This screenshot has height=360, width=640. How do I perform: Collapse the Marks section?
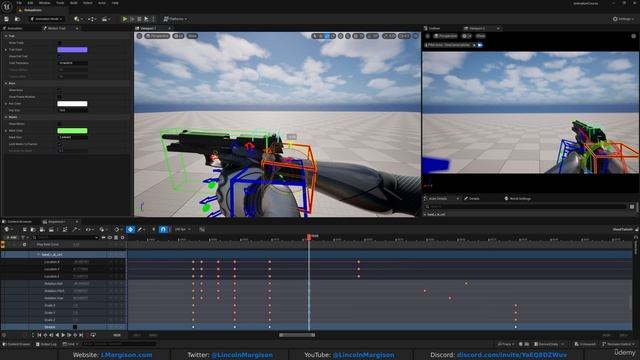pos(6,117)
